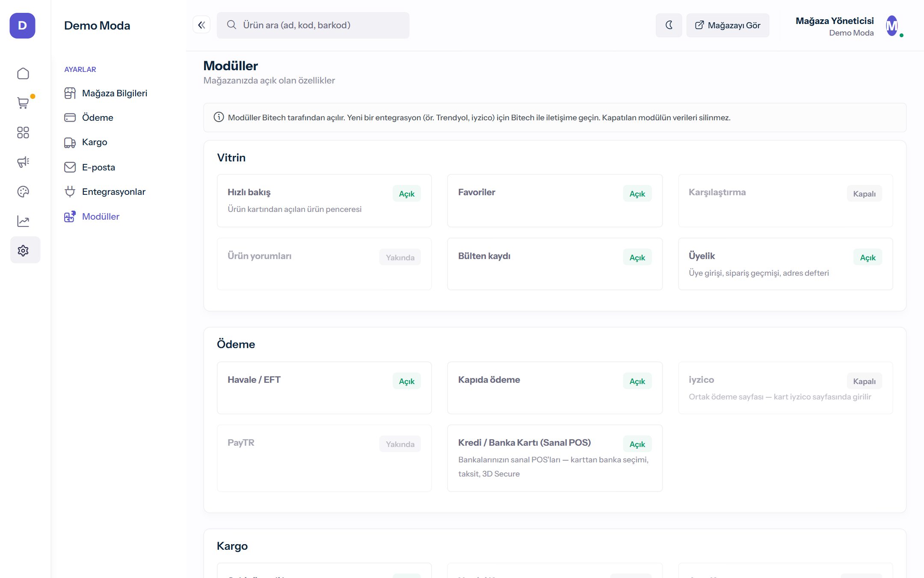The height and width of the screenshot is (578, 924).
Task: Click the Mağazayı Gör button
Action: pos(728,25)
